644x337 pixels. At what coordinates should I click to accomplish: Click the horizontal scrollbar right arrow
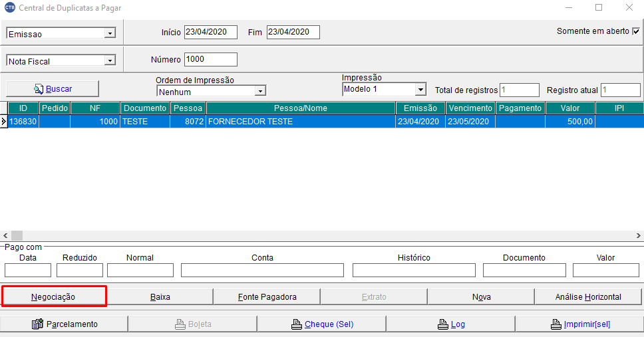pos(639,235)
